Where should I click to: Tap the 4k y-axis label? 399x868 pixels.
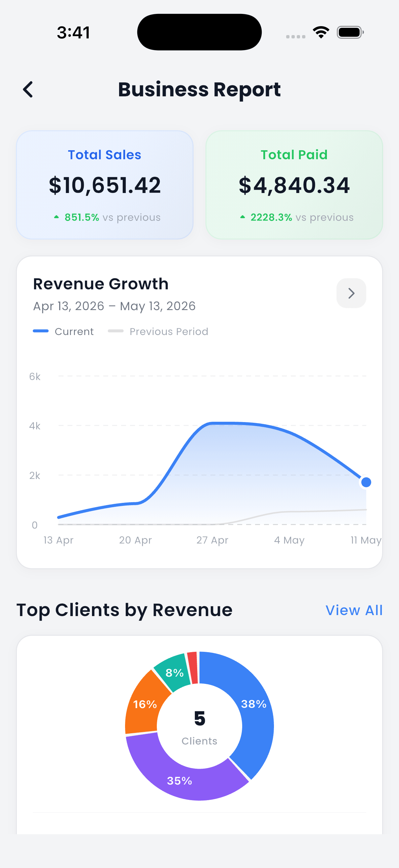pos(35,426)
